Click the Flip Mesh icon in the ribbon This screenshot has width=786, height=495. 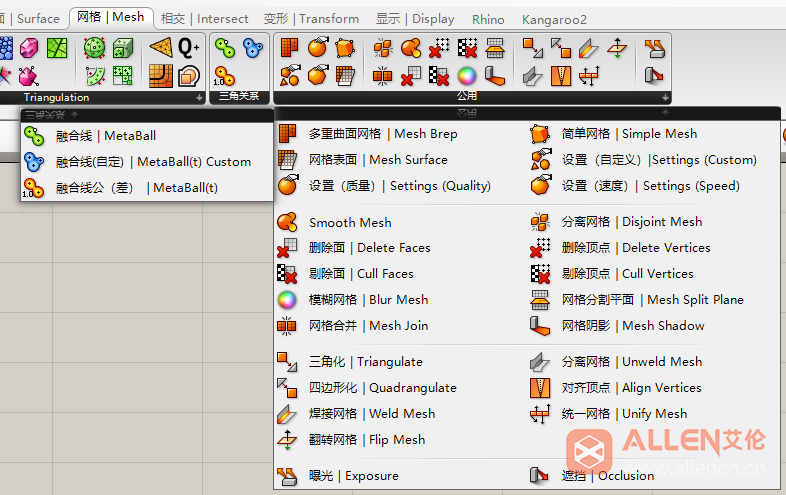point(617,48)
